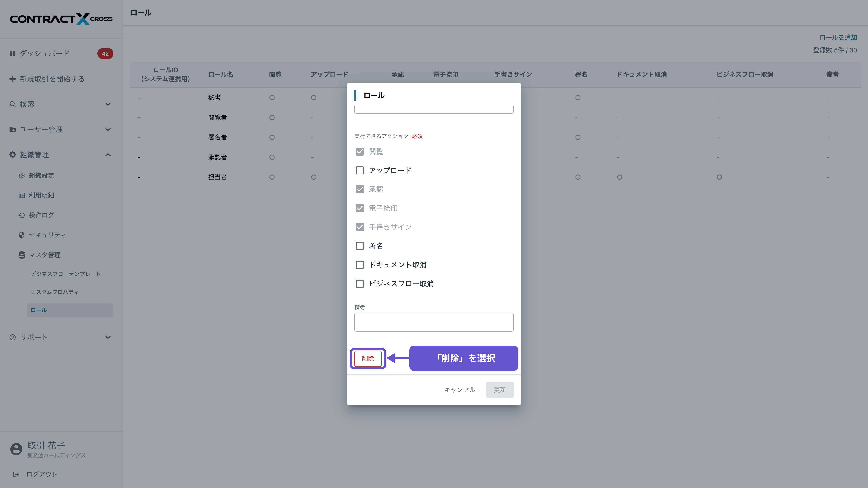Tick the ドキュメント取消 checkbox
This screenshot has width=868, height=488.
(360, 265)
